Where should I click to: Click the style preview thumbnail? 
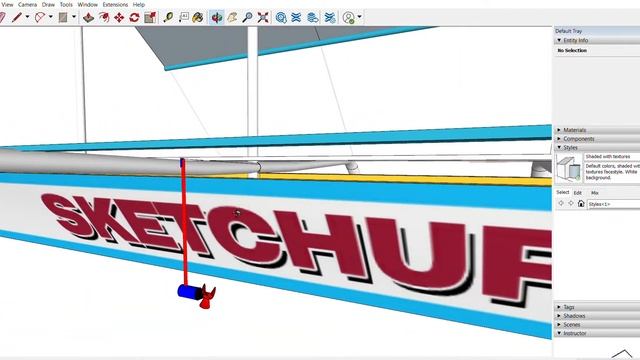tap(569, 169)
